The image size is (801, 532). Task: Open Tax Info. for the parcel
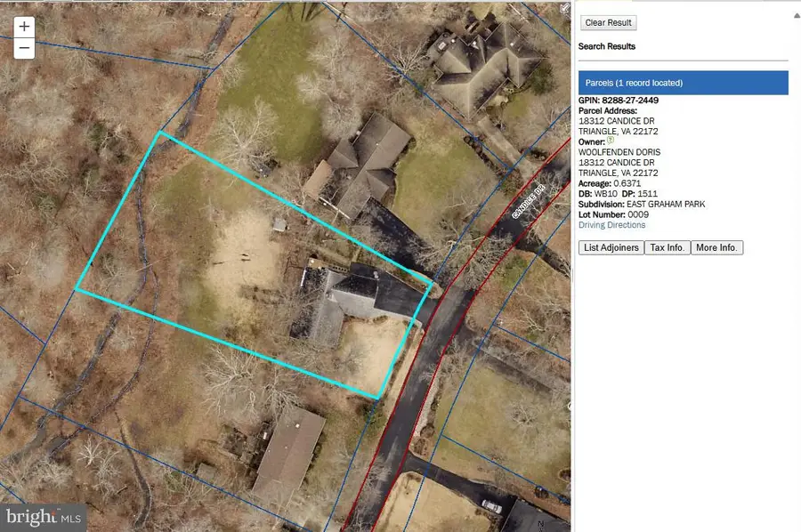click(667, 247)
